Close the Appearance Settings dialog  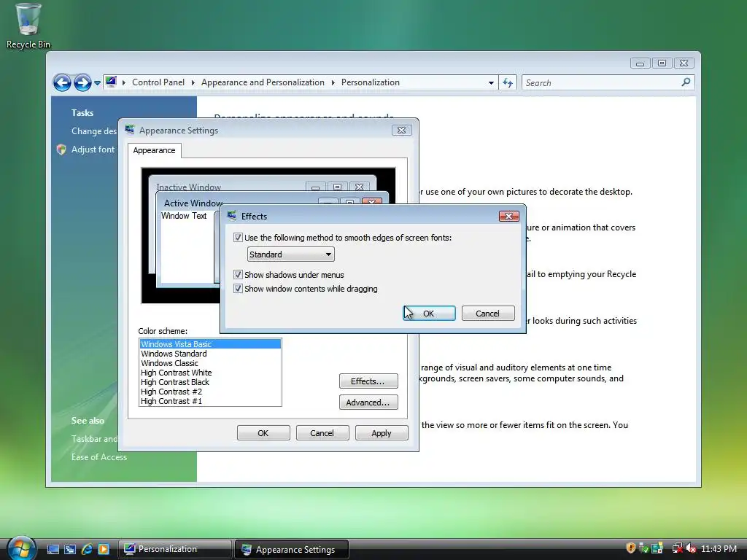(x=402, y=131)
